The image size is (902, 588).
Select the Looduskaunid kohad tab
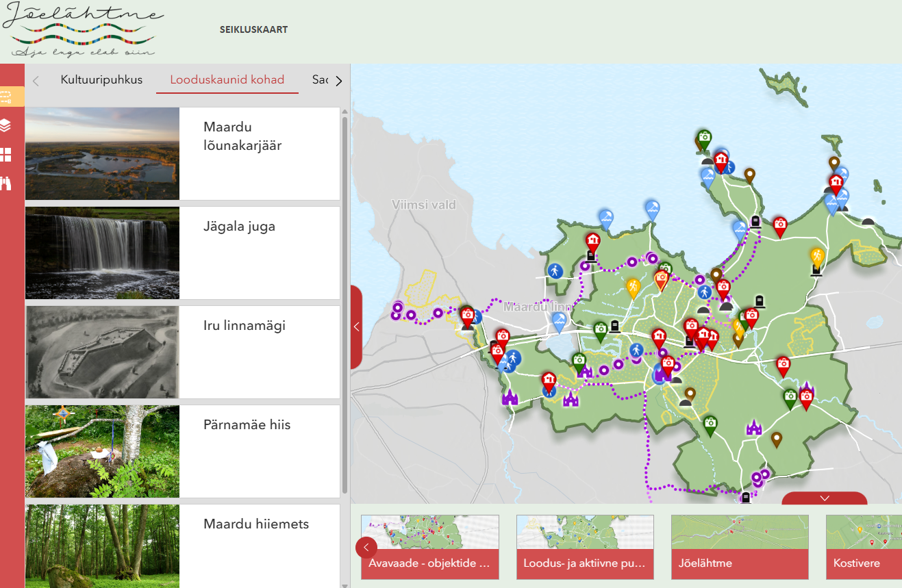(x=227, y=80)
